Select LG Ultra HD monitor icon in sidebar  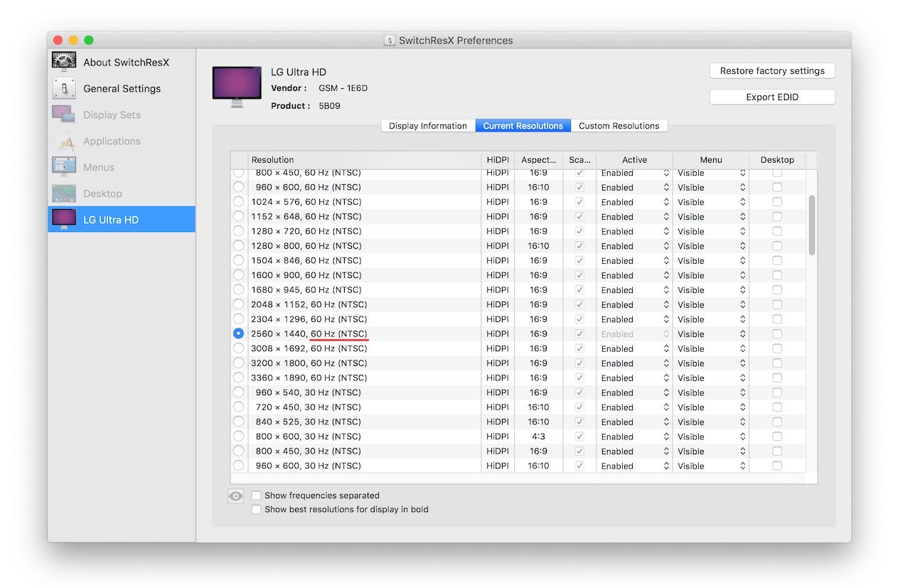point(64,220)
